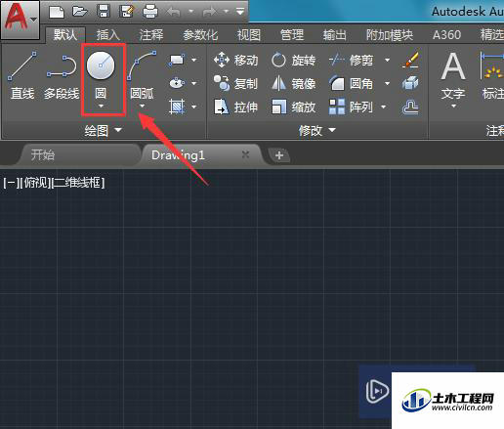This screenshot has width=504, height=429.
Task: Switch to the Insert (插入) ribbon tab
Action: pos(107,34)
